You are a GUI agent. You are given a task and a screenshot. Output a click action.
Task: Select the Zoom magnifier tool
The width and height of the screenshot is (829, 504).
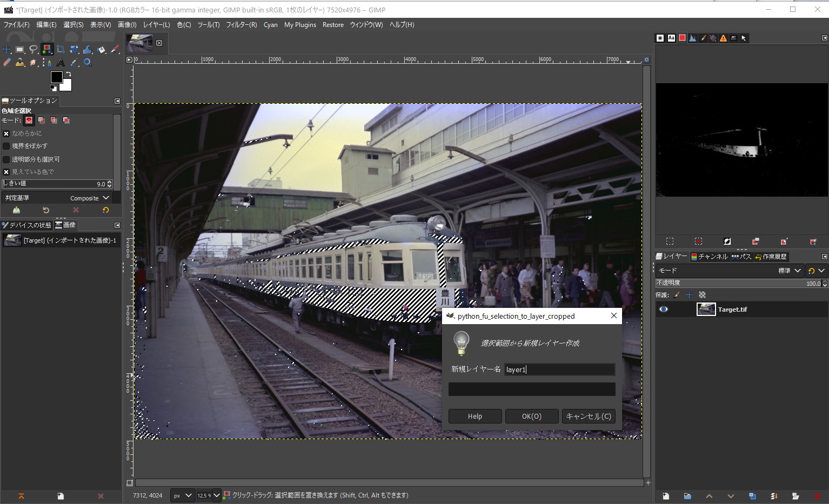coord(88,63)
